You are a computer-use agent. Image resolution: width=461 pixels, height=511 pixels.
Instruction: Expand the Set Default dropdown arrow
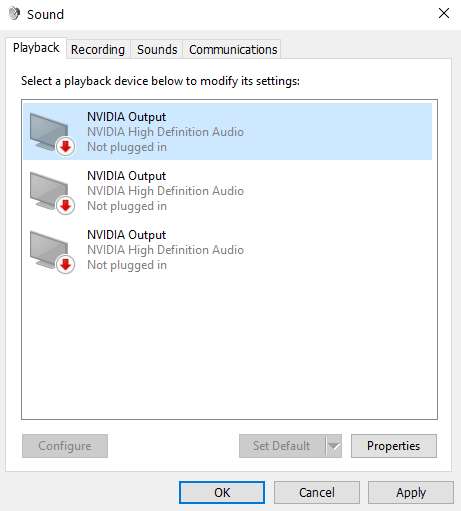pyautogui.click(x=334, y=446)
